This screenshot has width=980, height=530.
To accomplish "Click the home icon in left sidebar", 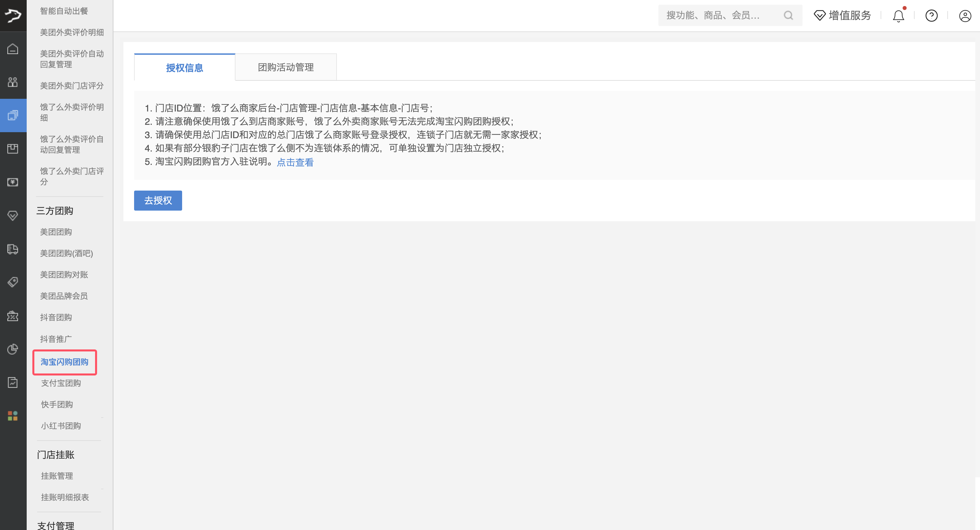I will tap(13, 49).
